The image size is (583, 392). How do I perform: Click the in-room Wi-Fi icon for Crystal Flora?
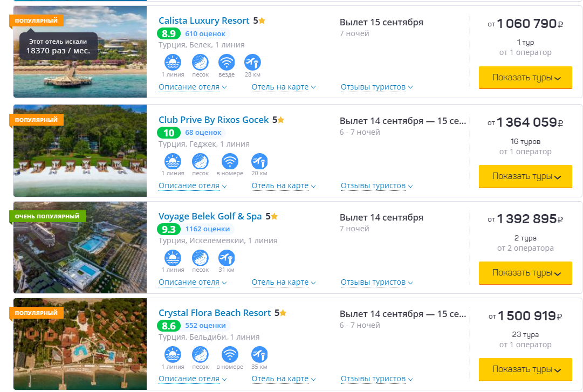[230, 355]
